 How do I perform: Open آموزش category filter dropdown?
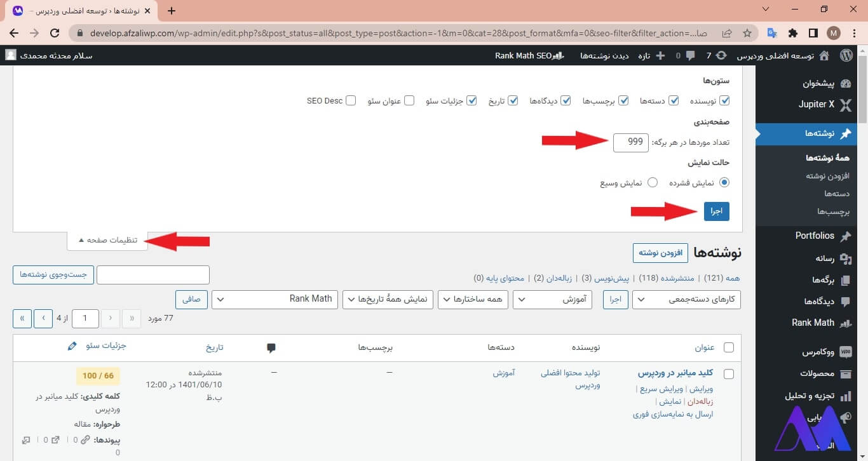pyautogui.click(x=552, y=300)
